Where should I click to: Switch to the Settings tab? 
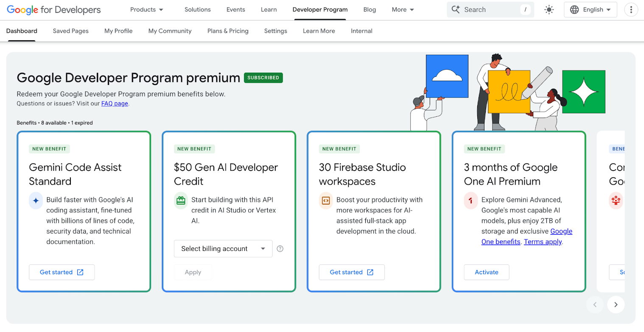tap(276, 31)
